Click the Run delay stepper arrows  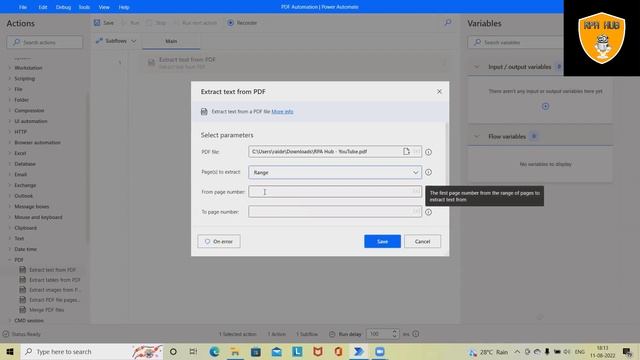click(394, 334)
